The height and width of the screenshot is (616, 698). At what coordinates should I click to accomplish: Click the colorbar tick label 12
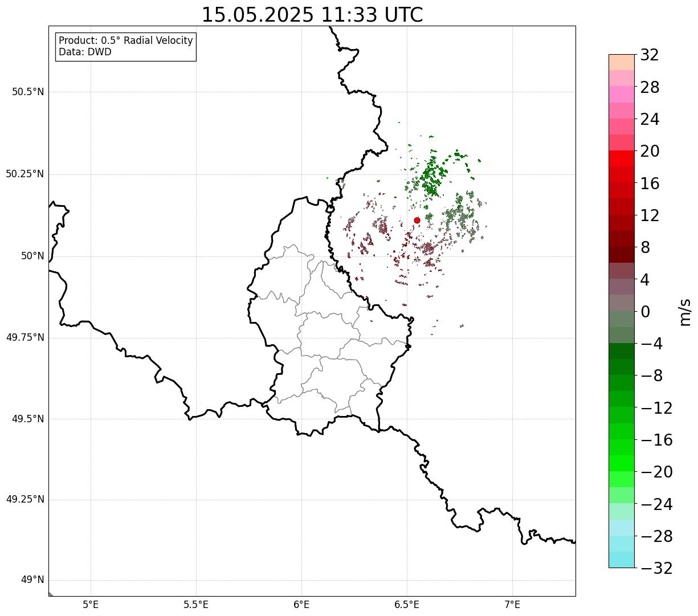click(650, 215)
